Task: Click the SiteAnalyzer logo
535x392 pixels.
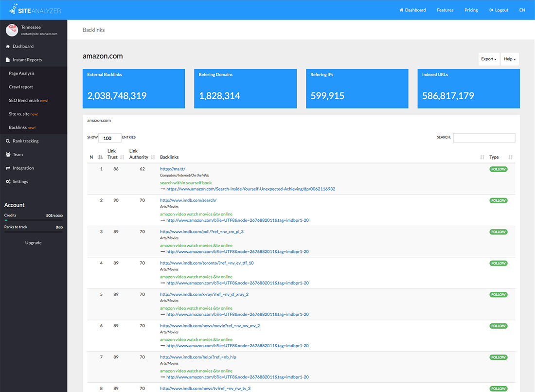Action: tap(35, 10)
